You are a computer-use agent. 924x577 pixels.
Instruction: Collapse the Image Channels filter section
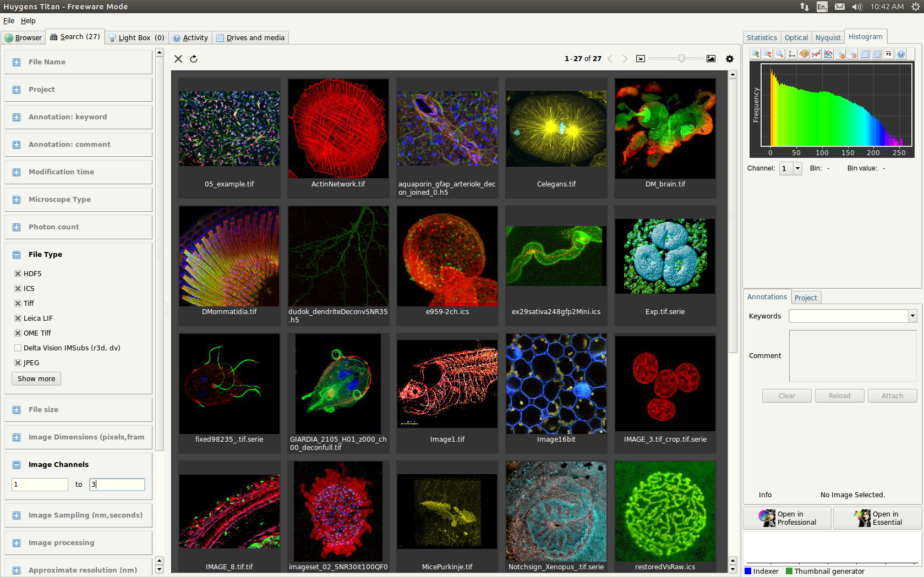click(x=17, y=465)
